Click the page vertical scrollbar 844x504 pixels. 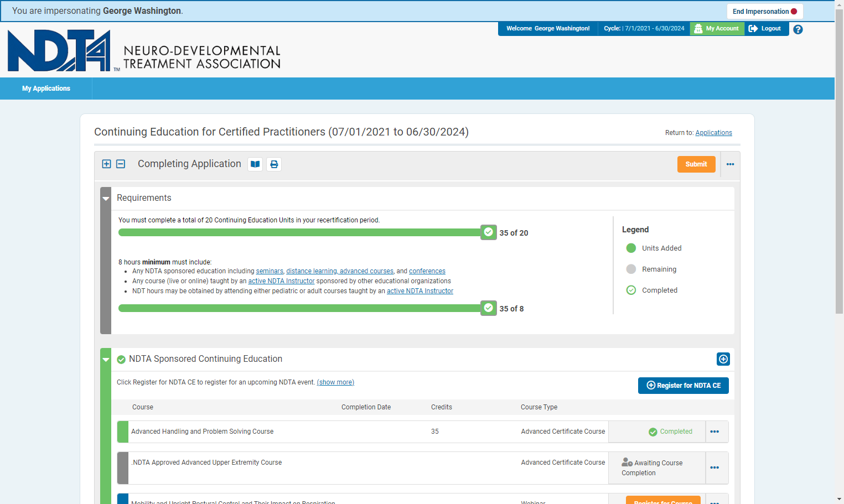[x=839, y=162]
